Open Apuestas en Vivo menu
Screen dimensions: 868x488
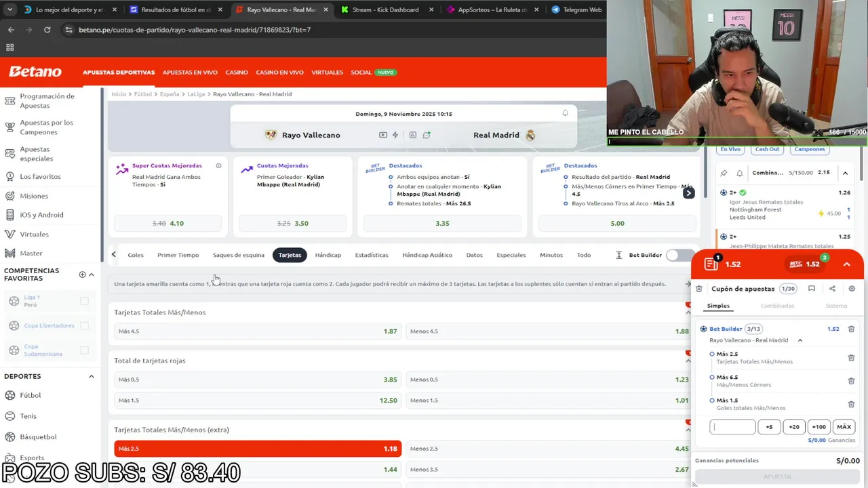(190, 73)
